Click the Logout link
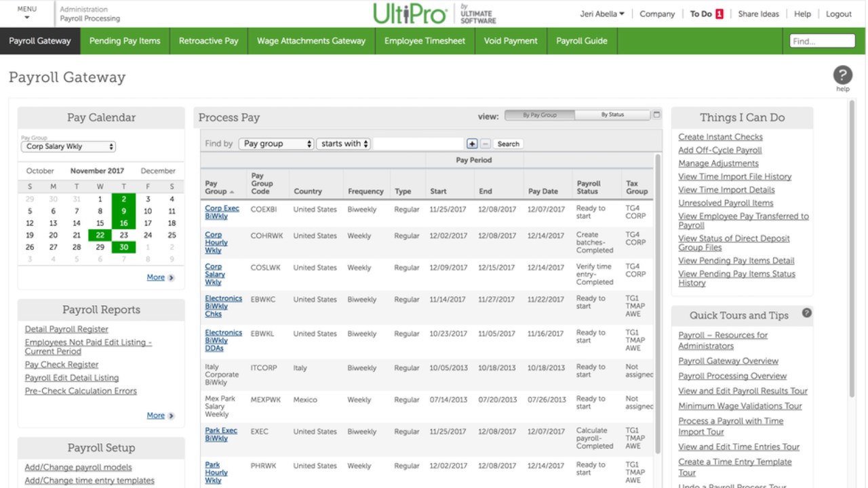Image resolution: width=868 pixels, height=488 pixels. click(x=839, y=14)
